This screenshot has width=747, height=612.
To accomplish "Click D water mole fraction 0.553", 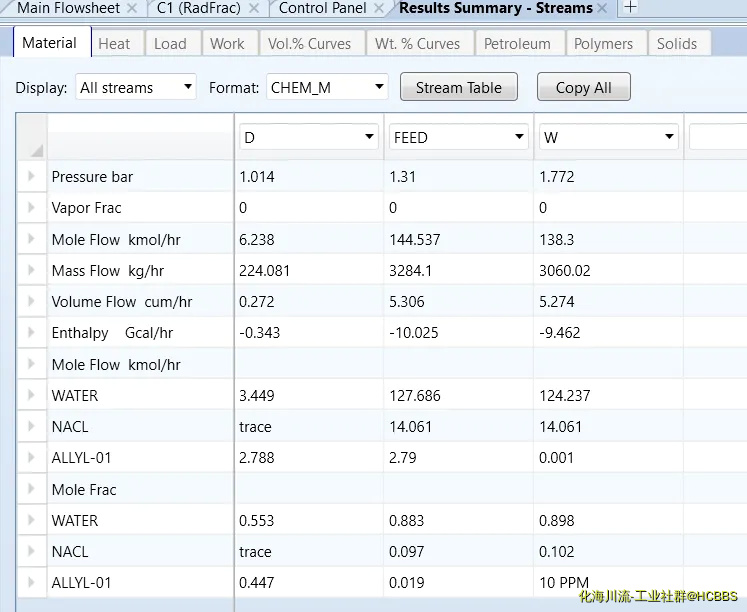I will click(257, 520).
